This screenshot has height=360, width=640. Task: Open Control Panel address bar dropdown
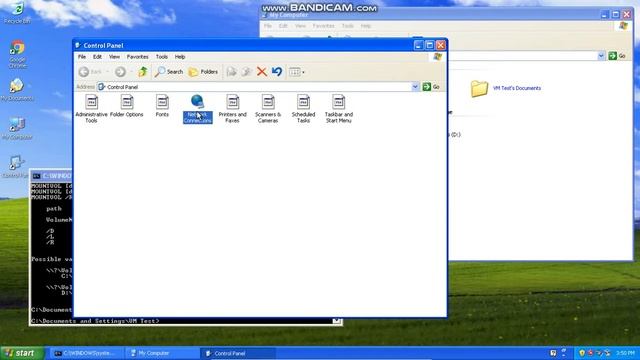click(x=415, y=87)
